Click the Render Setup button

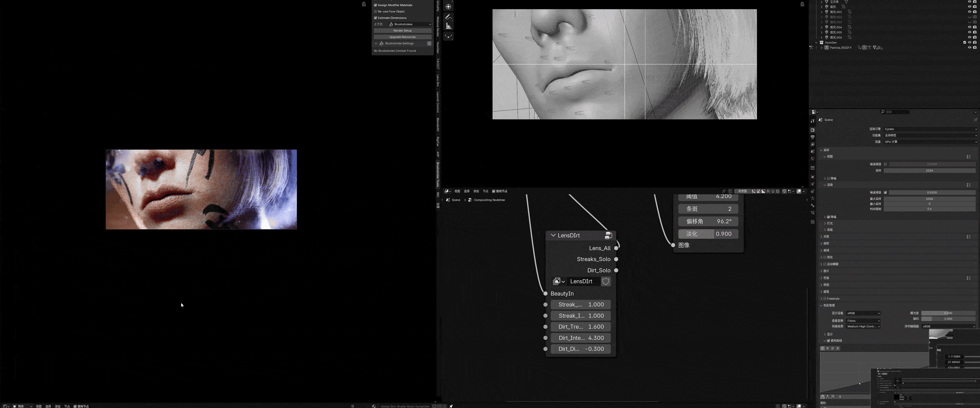(402, 31)
